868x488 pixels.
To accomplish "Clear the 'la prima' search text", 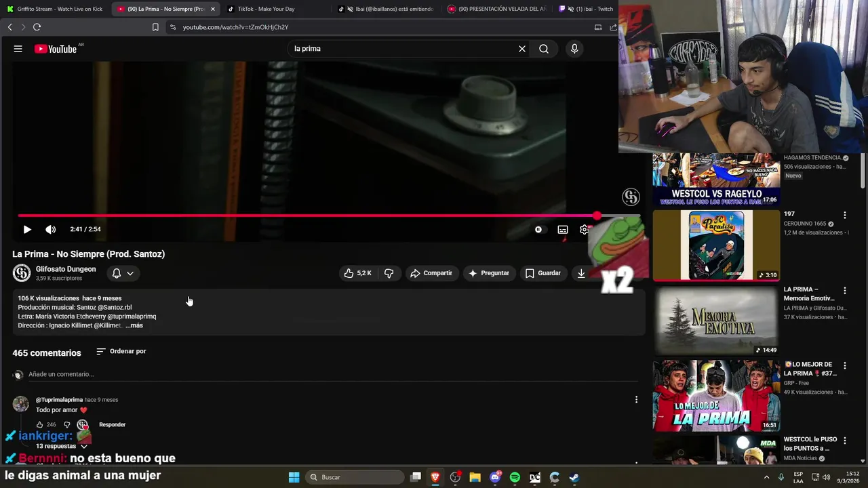I will pos(522,49).
